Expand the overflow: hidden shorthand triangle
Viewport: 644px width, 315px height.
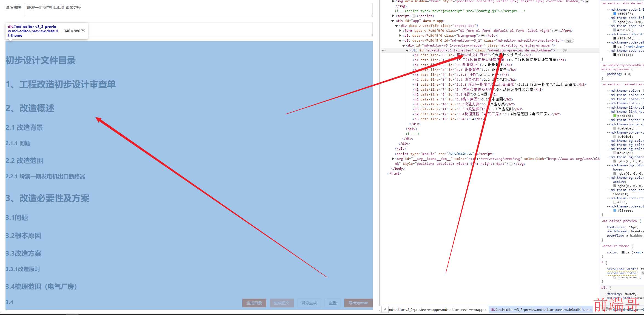(x=628, y=236)
